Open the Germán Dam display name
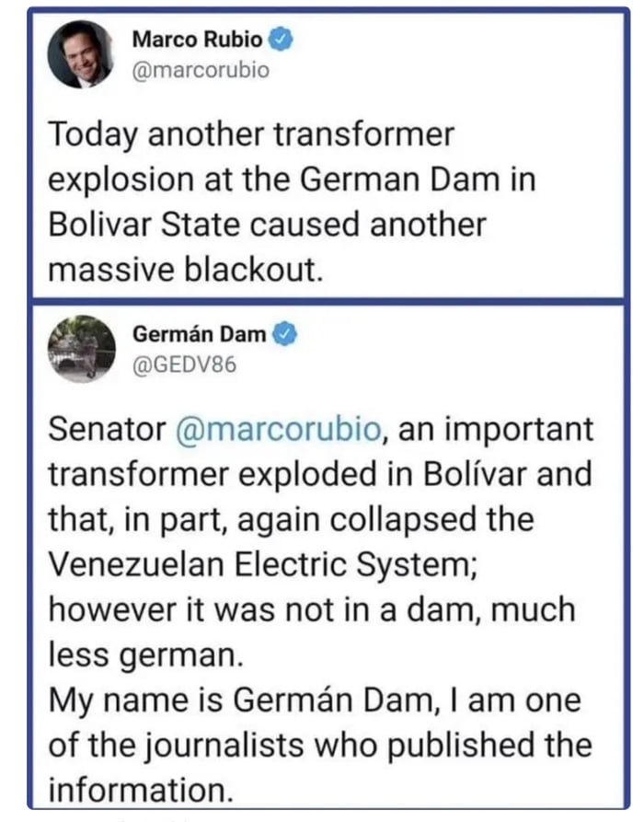The height and width of the screenshot is (822, 644). [x=201, y=335]
